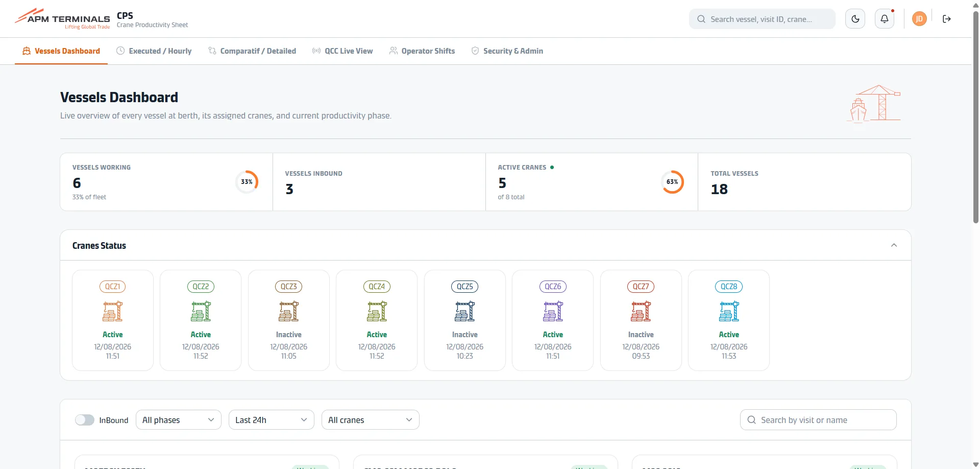The width and height of the screenshot is (980, 469).
Task: Click the QCZ5 crane icon
Action: (x=465, y=311)
